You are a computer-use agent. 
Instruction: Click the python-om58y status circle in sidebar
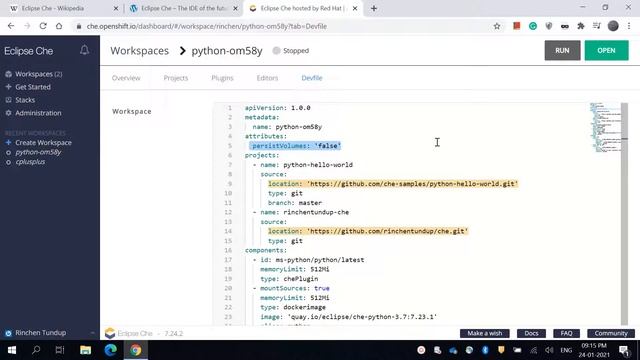click(x=8, y=152)
